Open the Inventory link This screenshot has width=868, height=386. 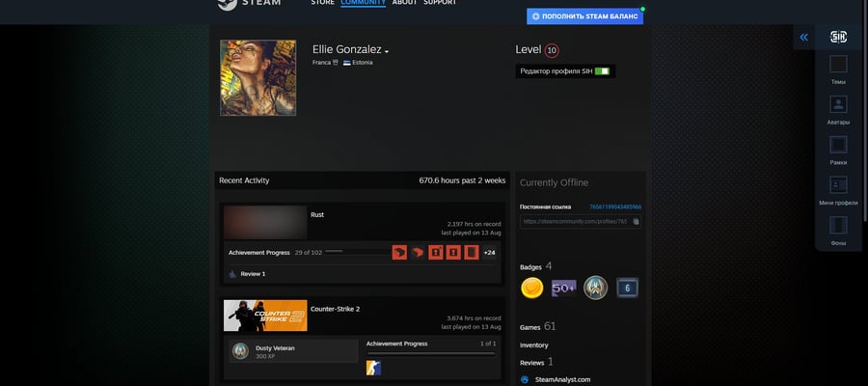coord(533,345)
